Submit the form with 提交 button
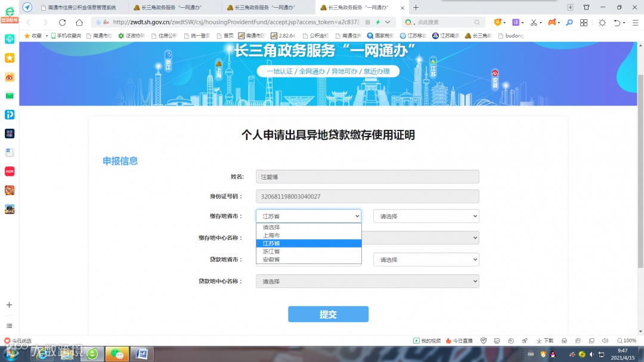 point(328,314)
